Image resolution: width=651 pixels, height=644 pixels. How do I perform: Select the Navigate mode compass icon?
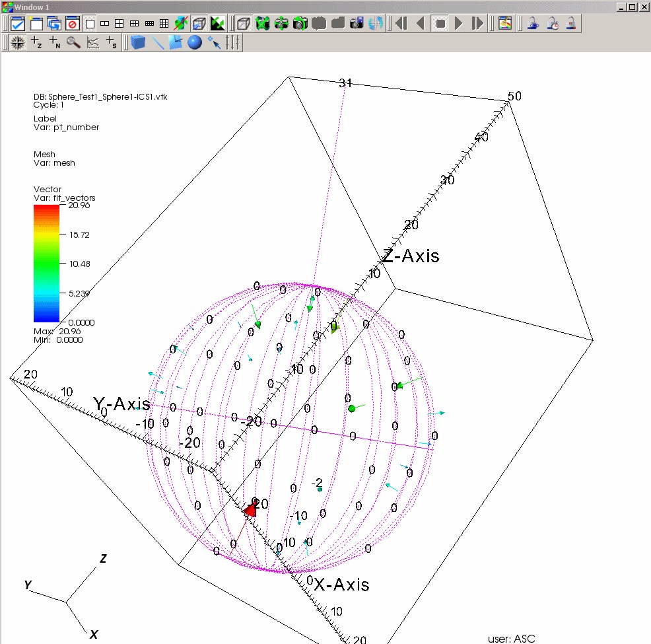(18, 43)
